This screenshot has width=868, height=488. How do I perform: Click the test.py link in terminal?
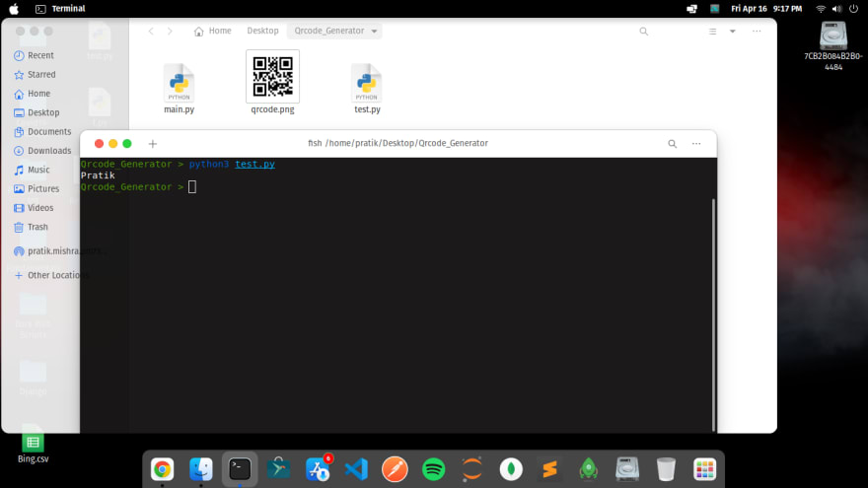[254, 165]
